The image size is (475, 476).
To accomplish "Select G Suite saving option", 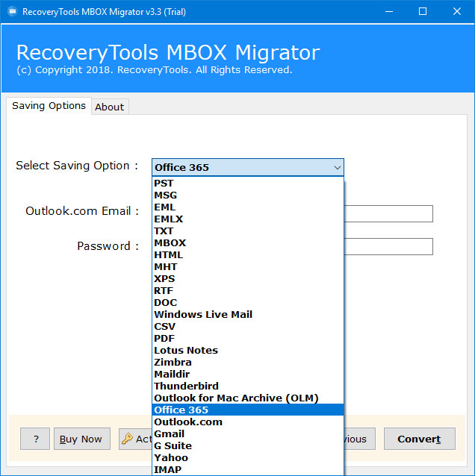I will 248,446.
